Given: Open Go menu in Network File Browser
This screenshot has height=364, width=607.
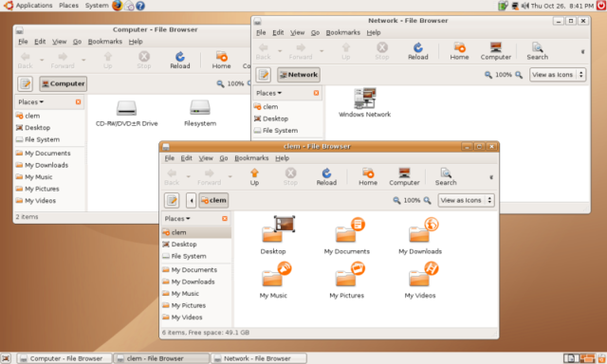Looking at the screenshot, I should [315, 32].
